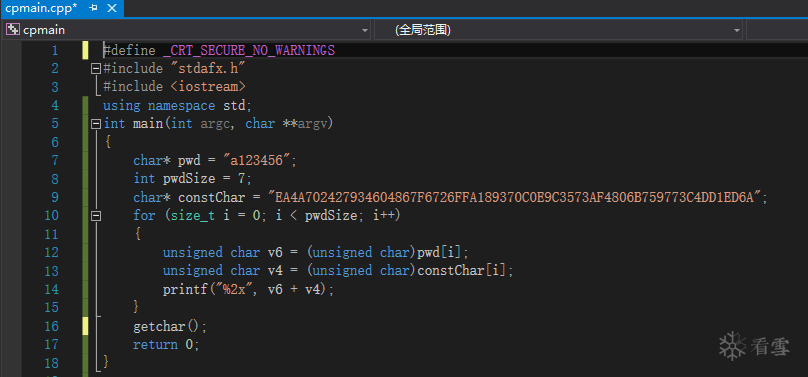Click the <iostream> include text
The image size is (808, 377).
[x=208, y=87]
